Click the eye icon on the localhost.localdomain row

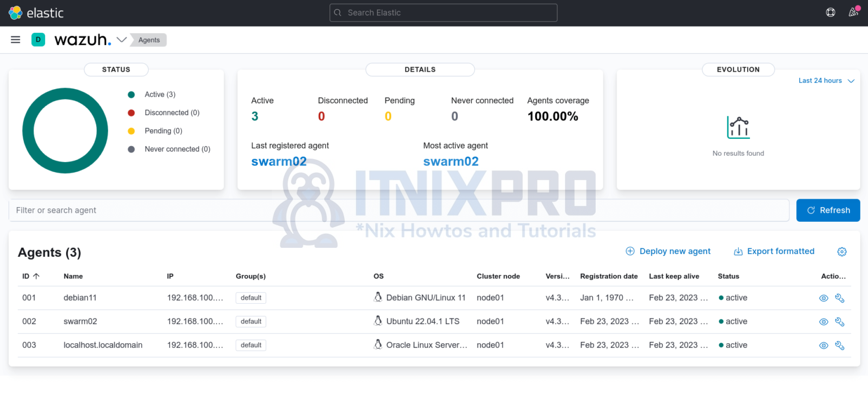[x=823, y=345]
